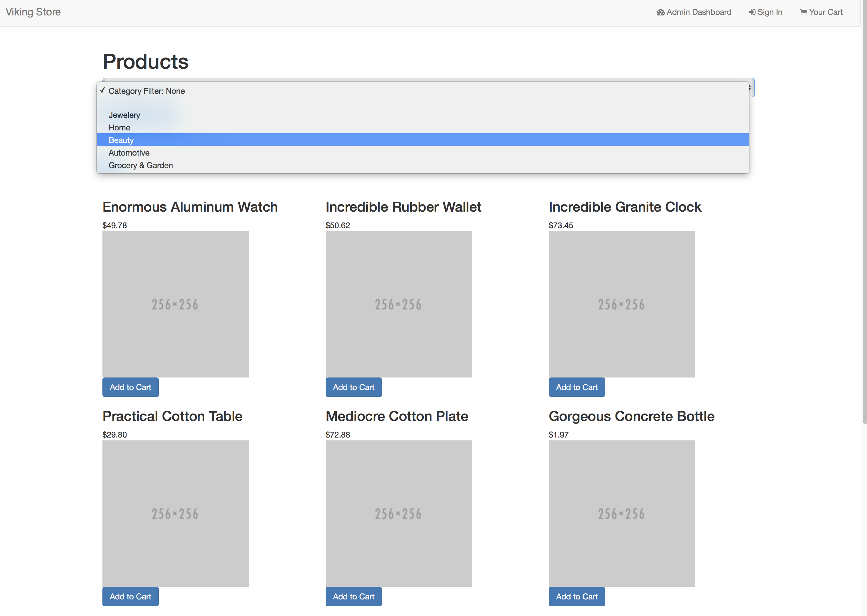
Task: Open the Viking Store home link
Action: click(33, 12)
